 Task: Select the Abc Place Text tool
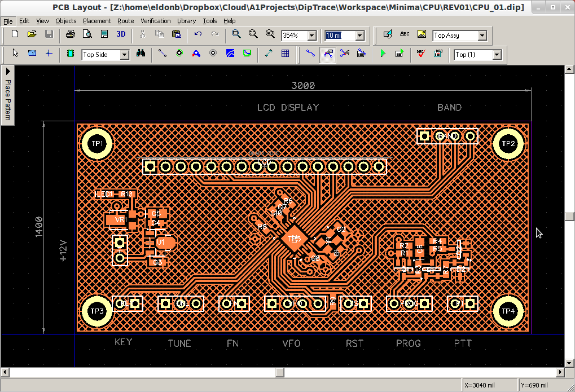click(x=405, y=34)
